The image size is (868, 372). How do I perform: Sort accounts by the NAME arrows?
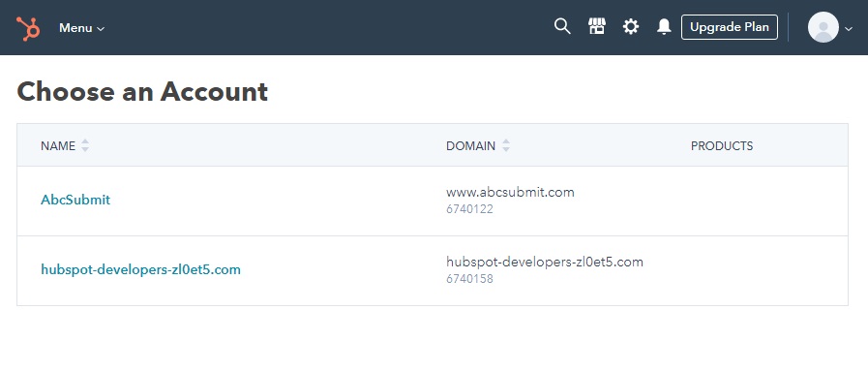[85, 146]
